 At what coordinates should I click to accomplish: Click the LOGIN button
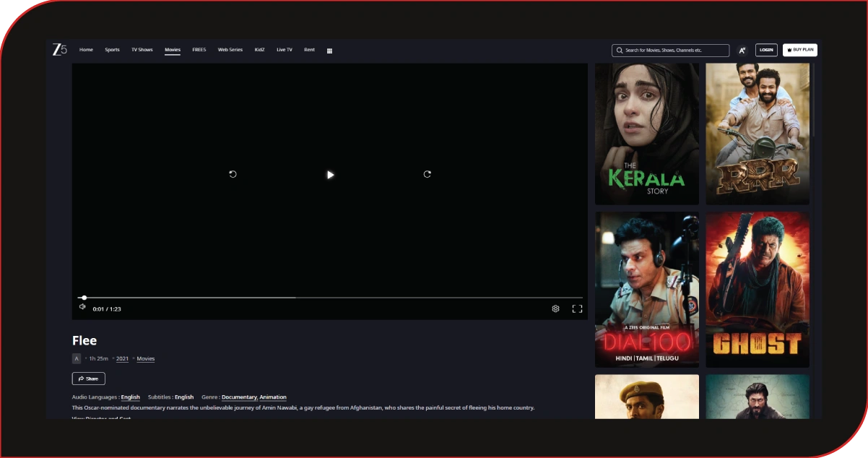tap(766, 50)
